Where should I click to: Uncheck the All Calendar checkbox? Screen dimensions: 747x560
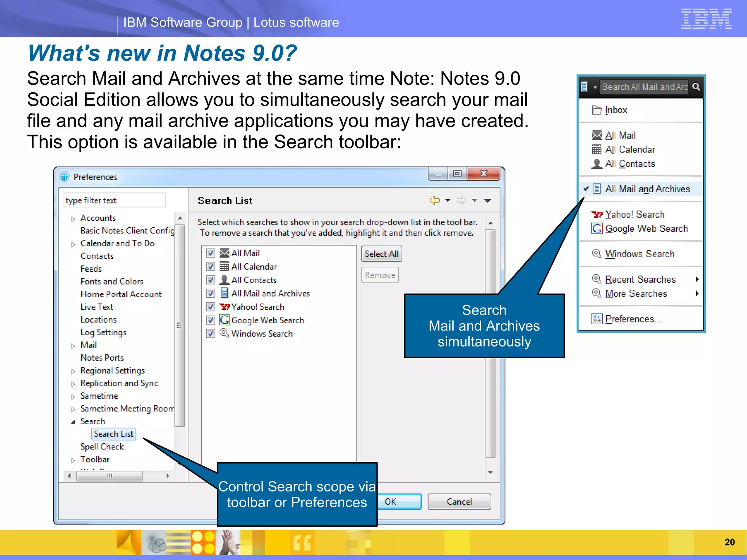pyautogui.click(x=211, y=266)
